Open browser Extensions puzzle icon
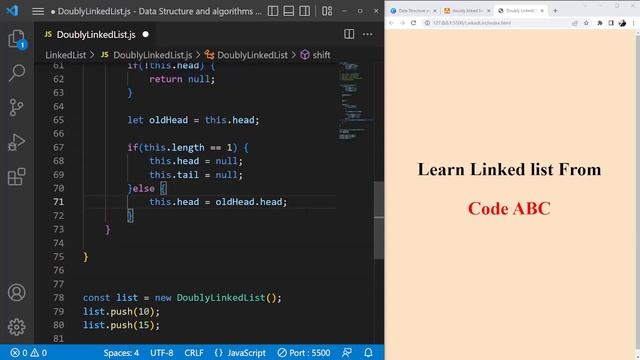Viewport: 640px width, 360px height. (x=600, y=23)
